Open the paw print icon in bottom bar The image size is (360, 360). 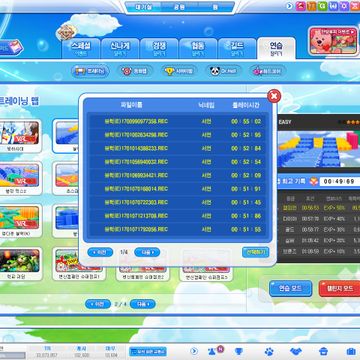pos(269,351)
